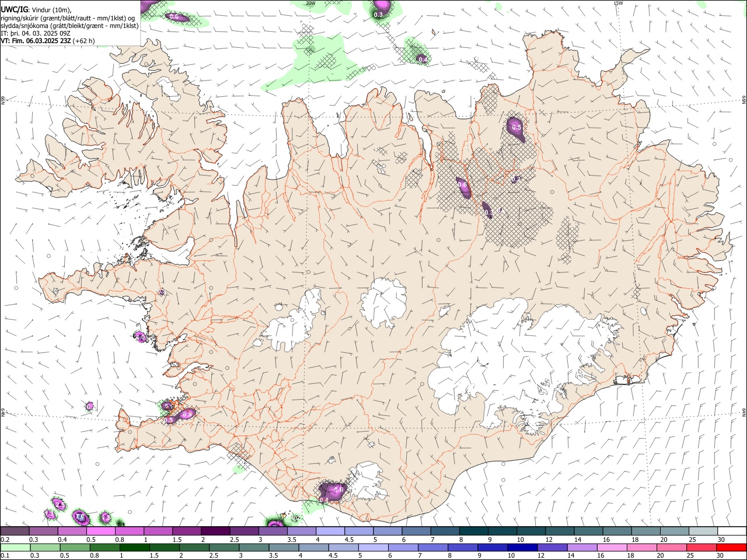
Task: Click the snow legend swatch between 14 and 16
Action: 588,531
